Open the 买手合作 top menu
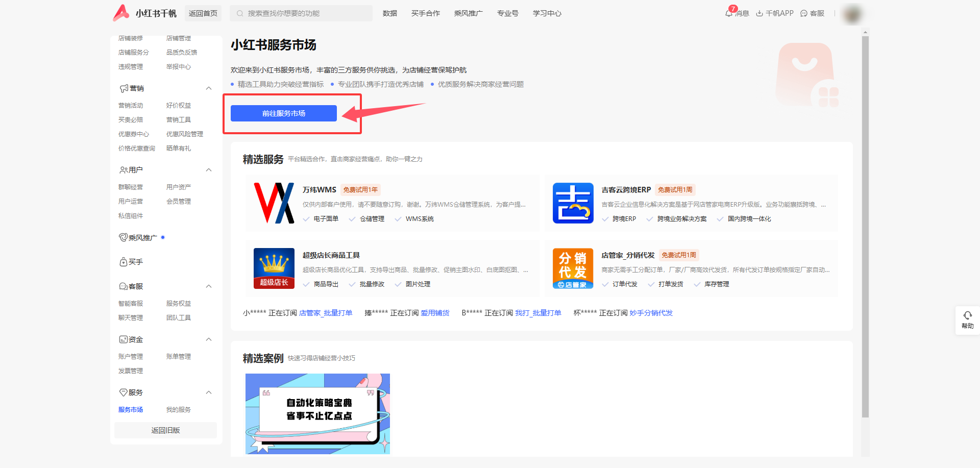The image size is (980, 468). pyautogui.click(x=426, y=13)
